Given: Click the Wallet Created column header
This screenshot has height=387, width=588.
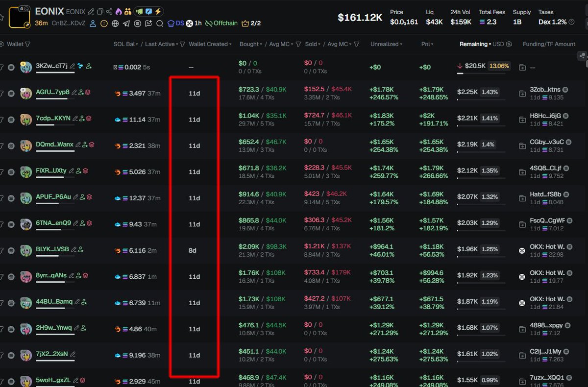Looking at the screenshot, I should pos(208,44).
